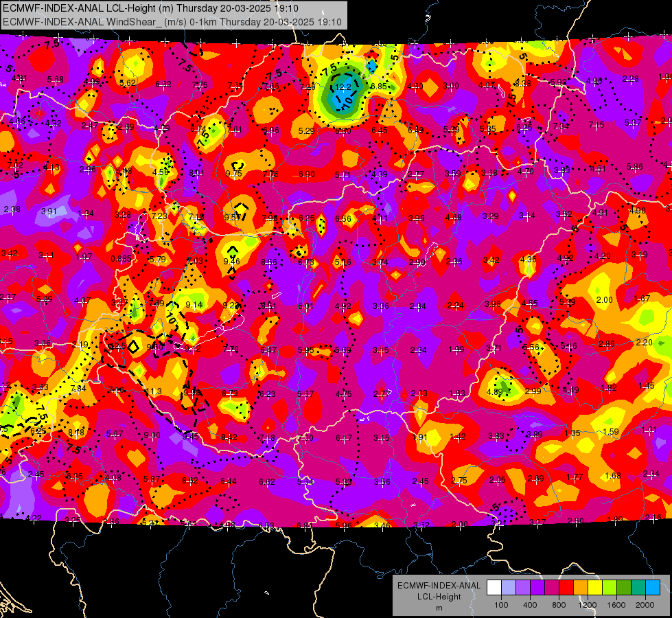Click the 3.98 grid value
This screenshot has width=672, height=618.
[x=417, y=219]
